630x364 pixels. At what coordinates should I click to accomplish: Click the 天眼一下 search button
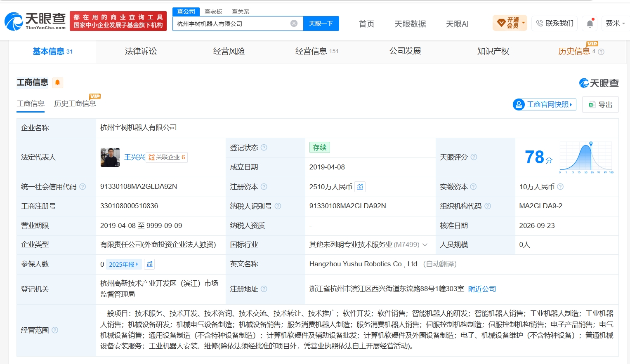click(x=321, y=23)
